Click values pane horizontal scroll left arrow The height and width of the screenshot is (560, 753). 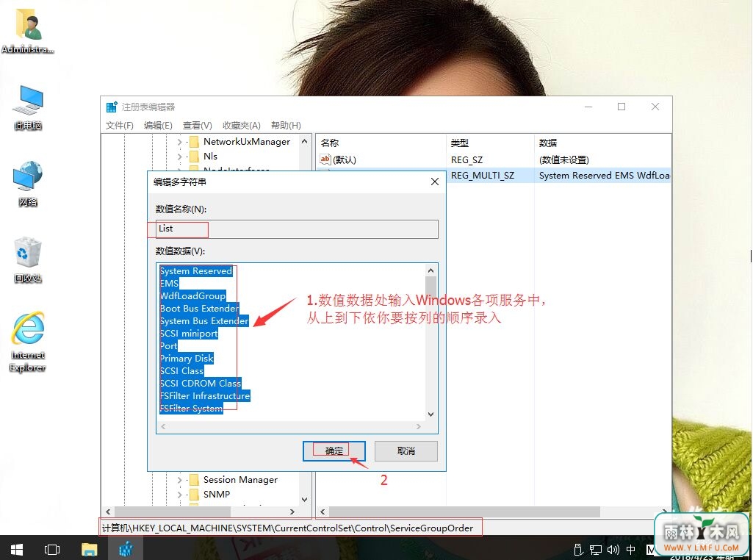[323, 512]
